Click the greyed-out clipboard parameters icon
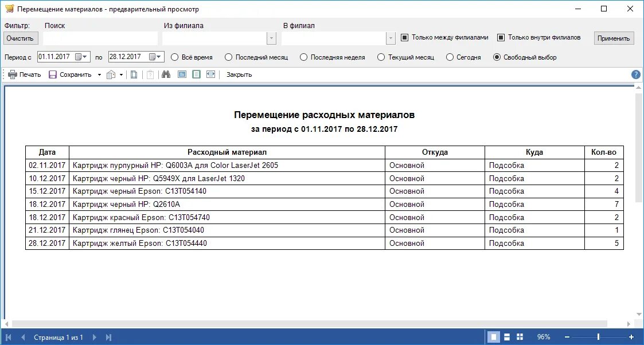Image resolution: width=644 pixels, height=345 pixels. pyautogui.click(x=150, y=75)
